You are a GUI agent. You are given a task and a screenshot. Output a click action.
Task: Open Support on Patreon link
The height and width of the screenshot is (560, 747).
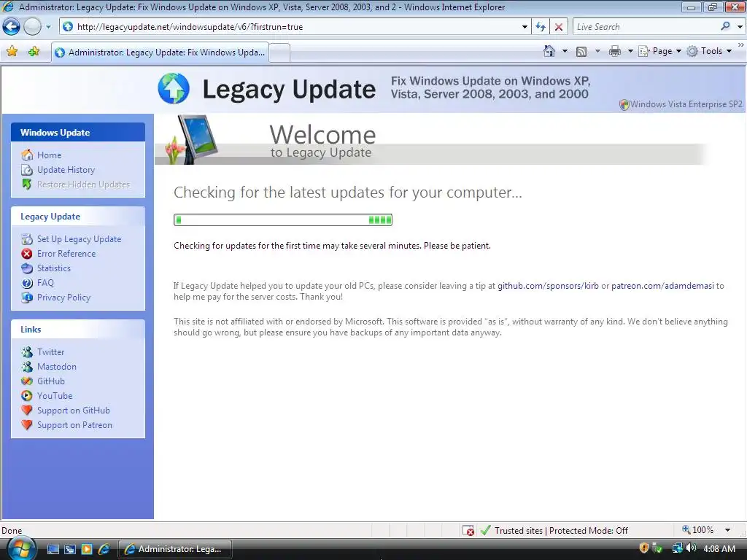pyautogui.click(x=75, y=425)
